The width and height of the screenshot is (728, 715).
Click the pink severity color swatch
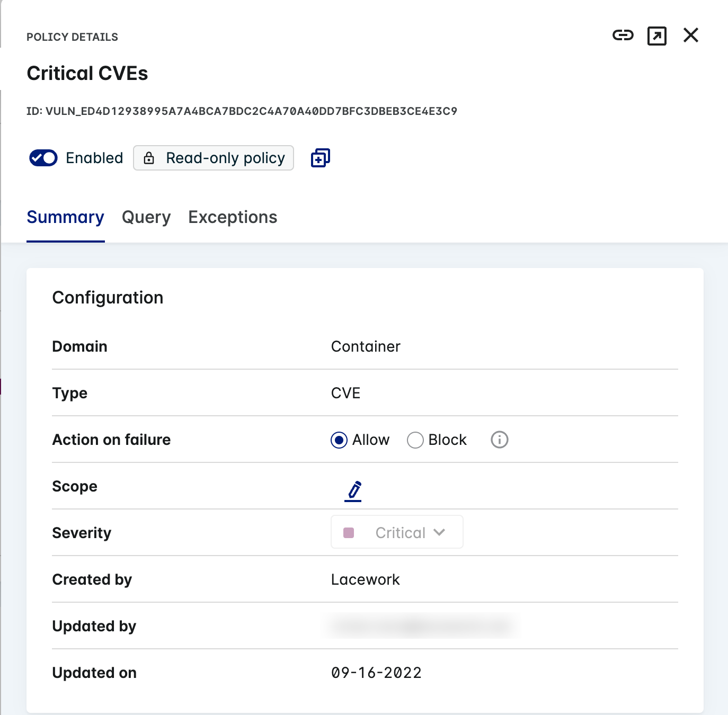(x=349, y=532)
